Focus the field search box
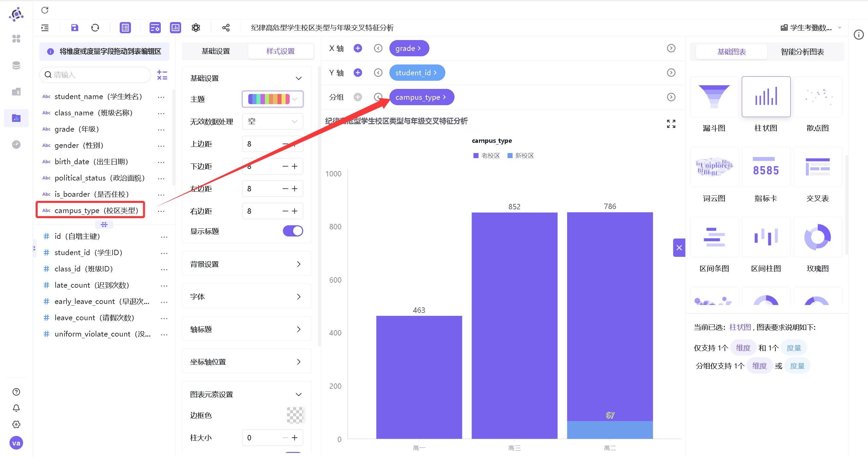The width and height of the screenshot is (868, 457). coord(95,75)
